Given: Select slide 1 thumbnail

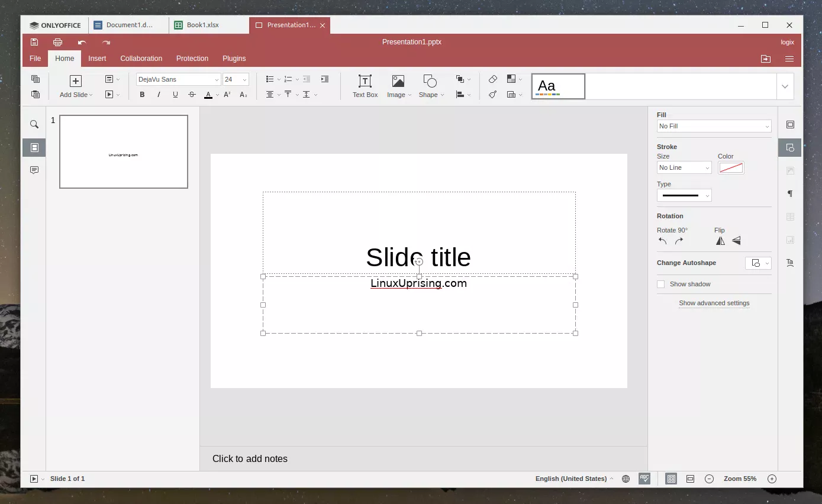Looking at the screenshot, I should [x=124, y=152].
